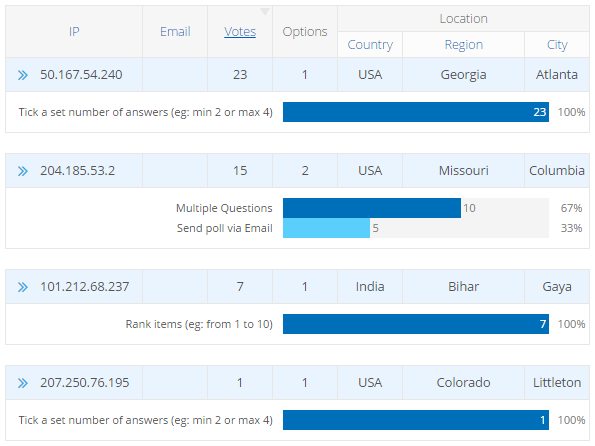Image resolution: width=595 pixels, height=446 pixels.
Task: Click the Colorado region cell
Action: (x=463, y=383)
